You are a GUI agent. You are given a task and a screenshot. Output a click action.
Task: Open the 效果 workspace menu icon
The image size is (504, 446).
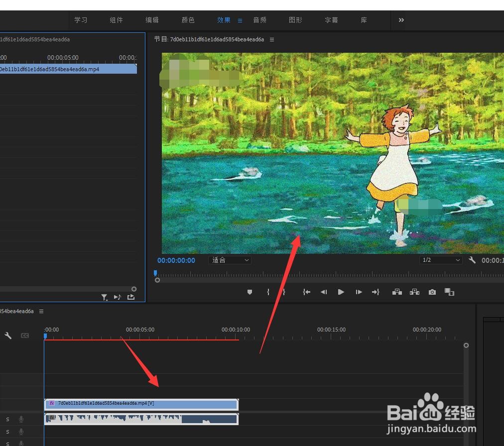pos(240,20)
